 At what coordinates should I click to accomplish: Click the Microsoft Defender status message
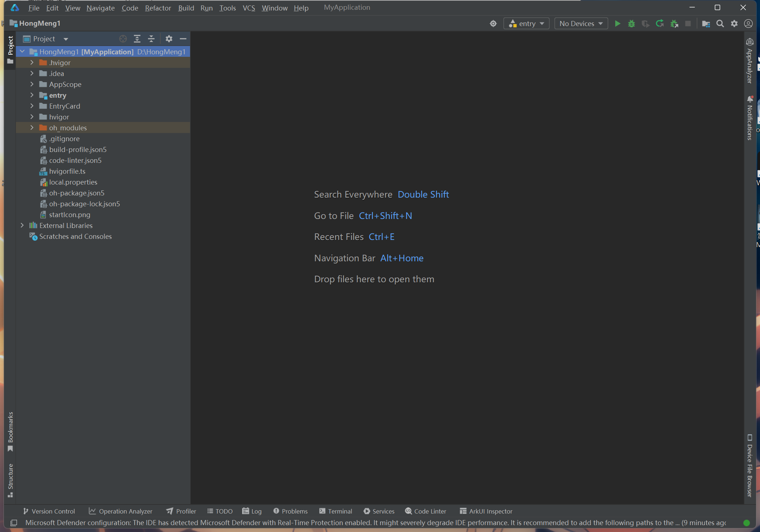[376, 523]
